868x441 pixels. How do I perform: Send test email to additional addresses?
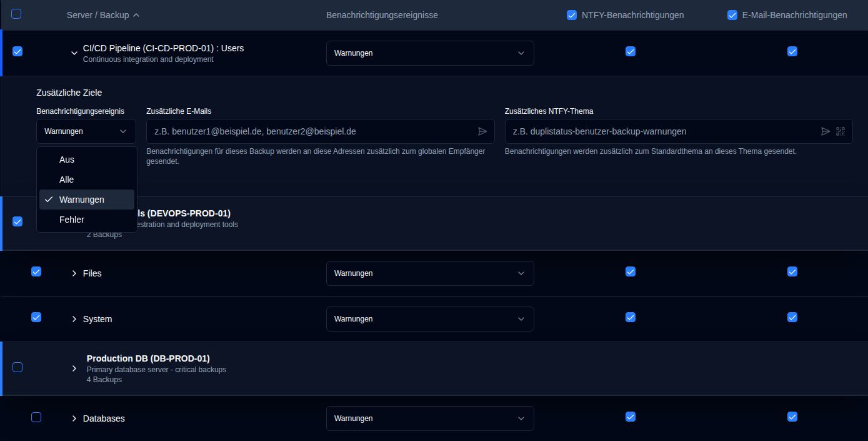point(482,131)
